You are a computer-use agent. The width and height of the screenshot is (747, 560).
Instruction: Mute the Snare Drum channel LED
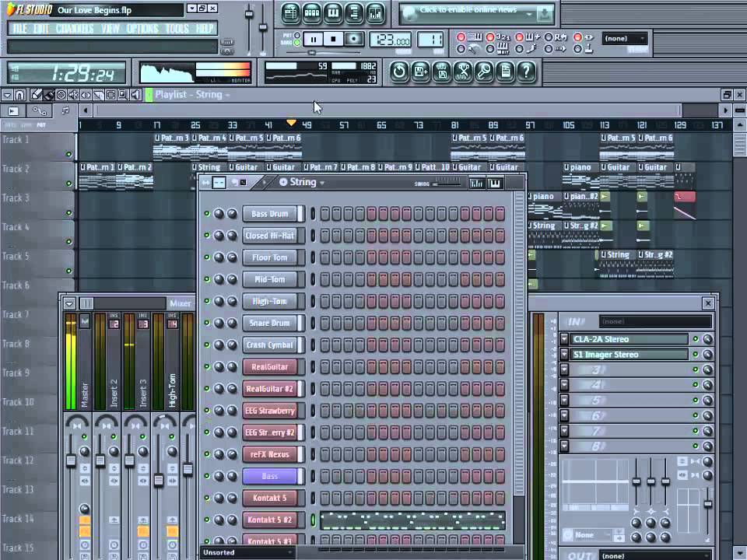tap(207, 323)
